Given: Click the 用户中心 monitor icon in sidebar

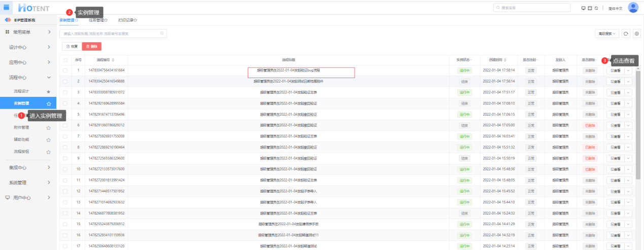Looking at the screenshot, I should pos(8,197).
